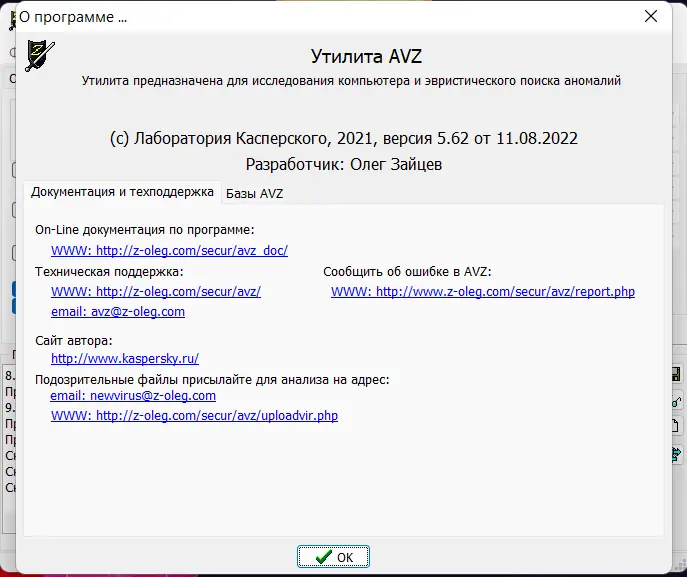
Task: Open the report.php bug report link
Action: (483, 292)
